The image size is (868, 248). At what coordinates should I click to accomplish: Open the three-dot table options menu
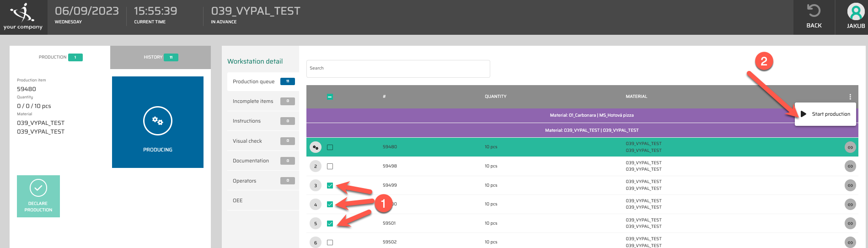pos(850,97)
